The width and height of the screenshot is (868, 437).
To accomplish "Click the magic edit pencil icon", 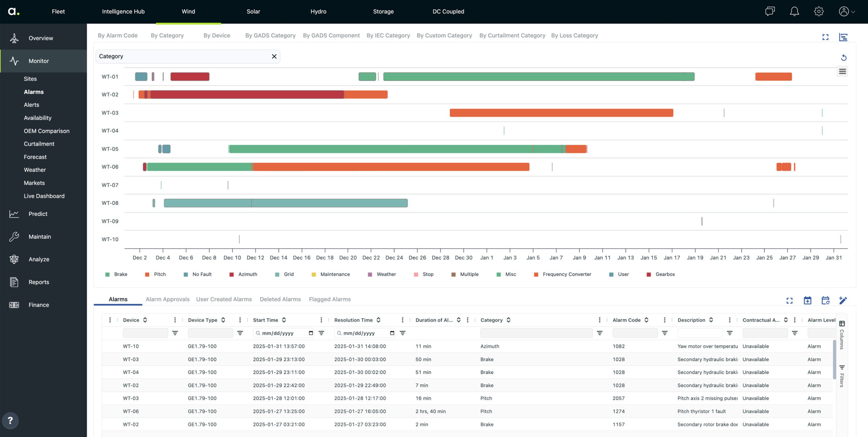I will (843, 300).
